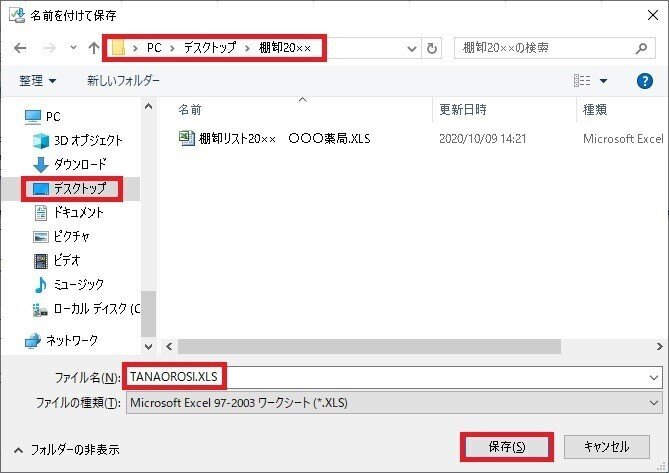The image size is (669, 473).
Task: Click the pictures folder icon
Action: tap(41, 236)
